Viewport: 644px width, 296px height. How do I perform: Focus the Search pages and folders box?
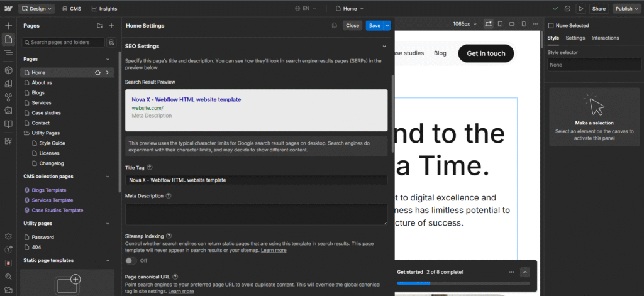64,42
